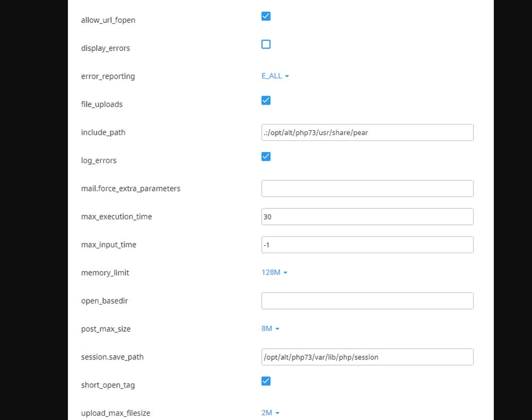Click the log_errors label text
The width and height of the screenshot is (532, 420).
tap(99, 161)
